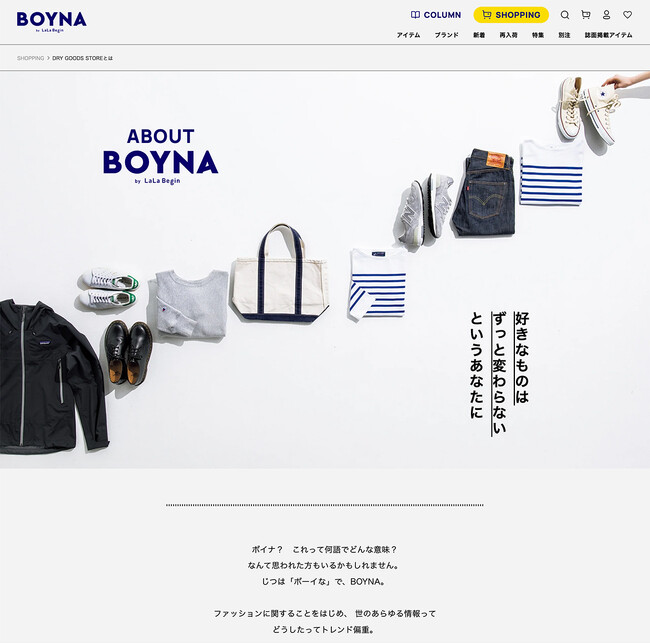Open the user account icon
The image size is (650, 643).
pos(606,15)
